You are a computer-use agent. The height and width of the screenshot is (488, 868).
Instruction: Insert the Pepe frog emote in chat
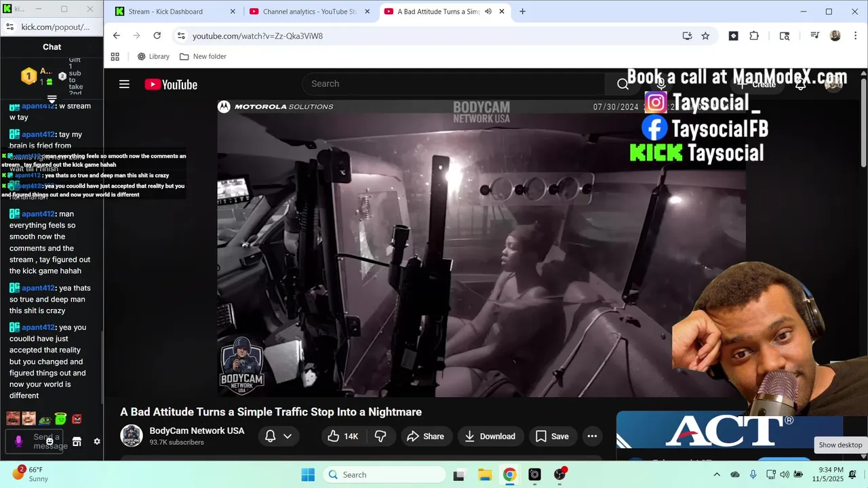45,420
